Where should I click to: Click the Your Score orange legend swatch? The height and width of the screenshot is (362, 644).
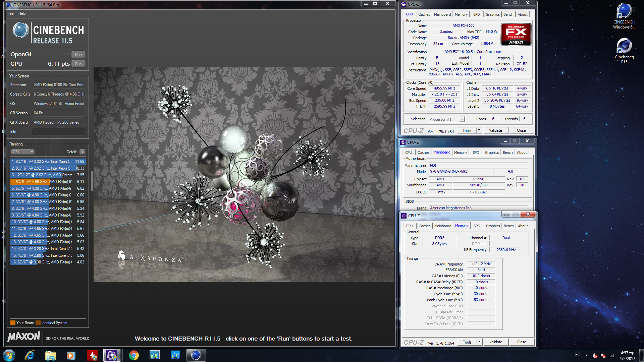13,323
